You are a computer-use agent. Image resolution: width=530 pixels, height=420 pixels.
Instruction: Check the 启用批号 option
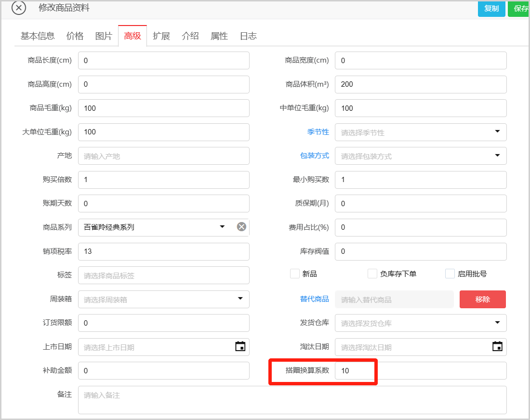[x=450, y=274]
